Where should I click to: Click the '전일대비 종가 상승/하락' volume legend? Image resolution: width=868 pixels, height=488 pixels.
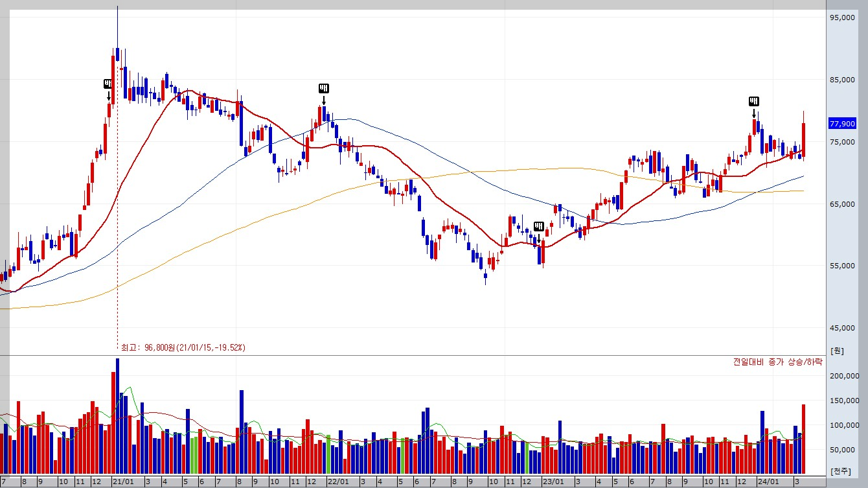point(777,362)
